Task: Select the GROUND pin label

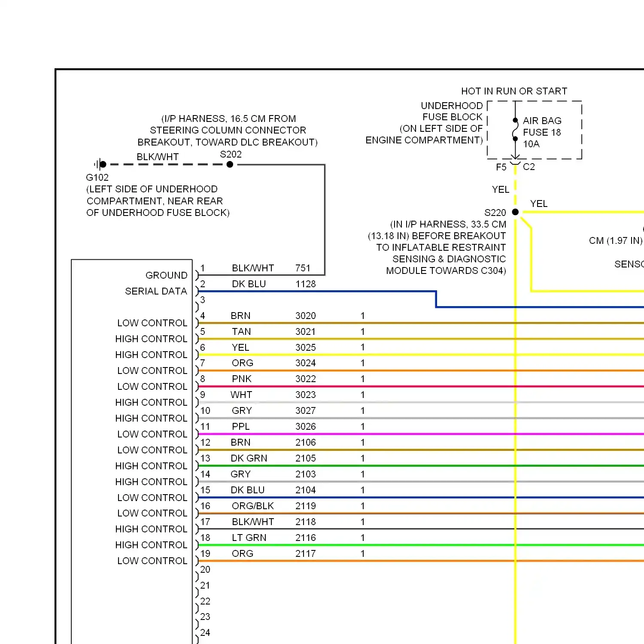Action: point(166,275)
